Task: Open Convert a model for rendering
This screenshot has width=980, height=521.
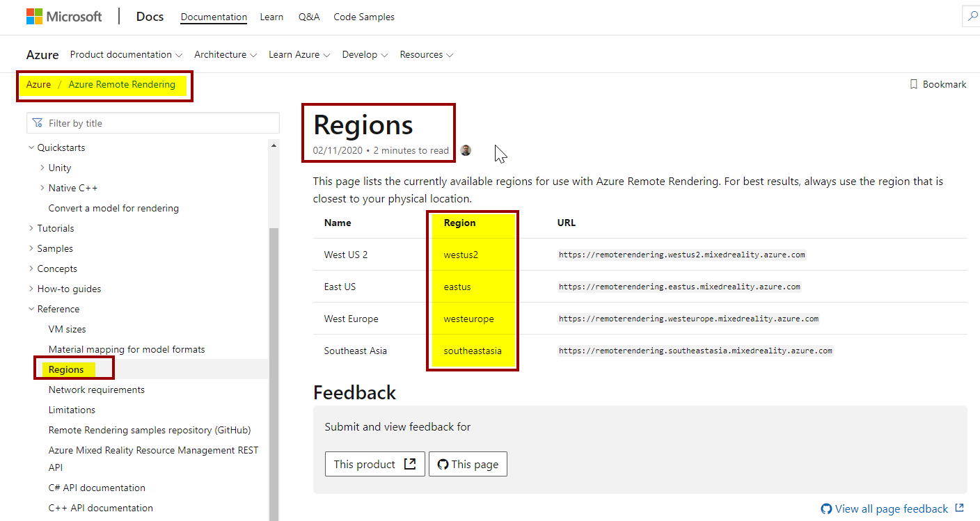Action: coord(113,208)
